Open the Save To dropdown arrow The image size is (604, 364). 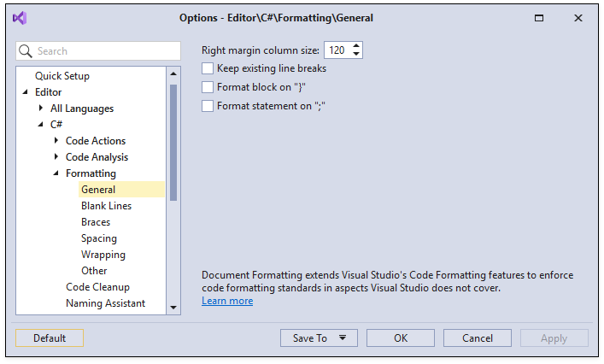[343, 338]
